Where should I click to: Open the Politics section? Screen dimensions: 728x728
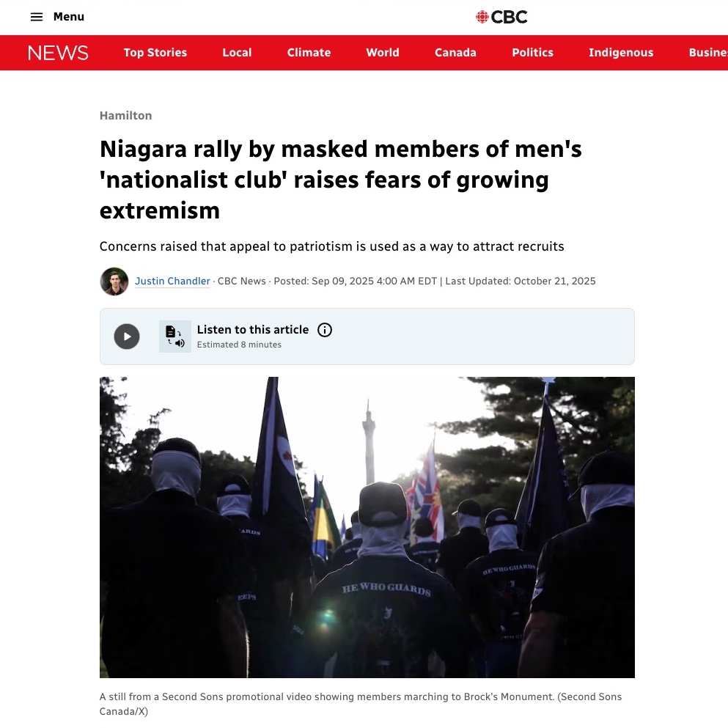click(x=532, y=53)
